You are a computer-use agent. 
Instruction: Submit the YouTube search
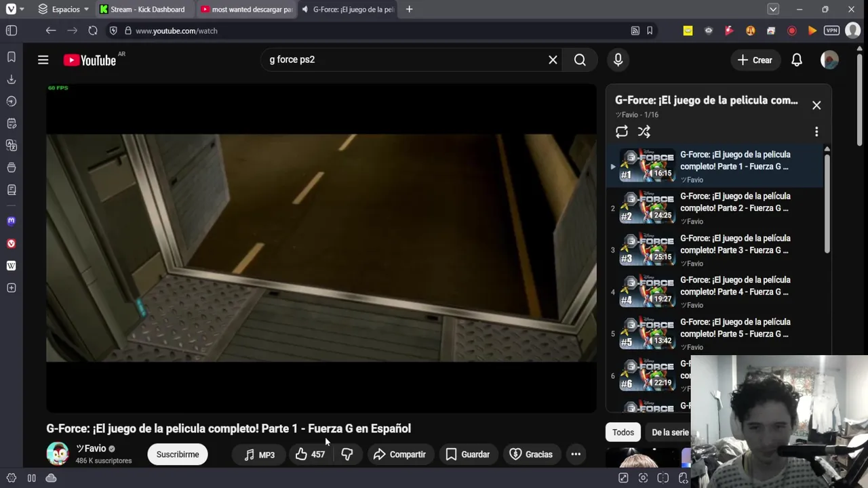tap(580, 60)
